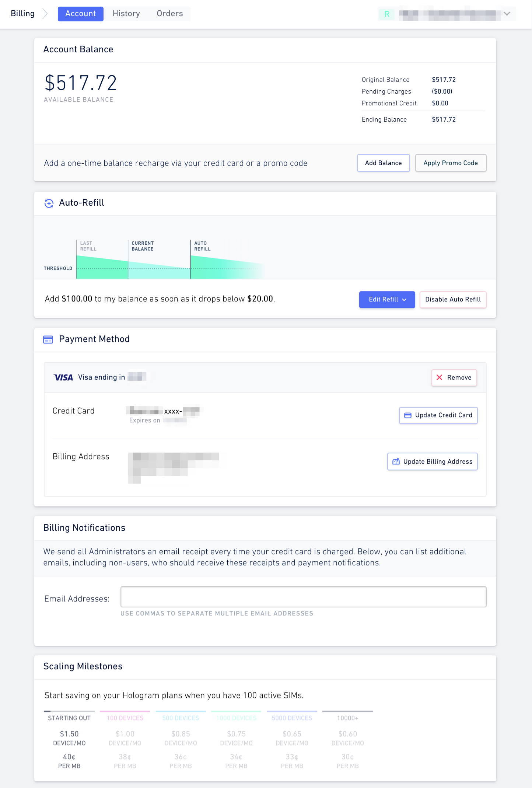Image resolution: width=532 pixels, height=788 pixels.
Task: Switch to the History tab
Action: pos(126,14)
